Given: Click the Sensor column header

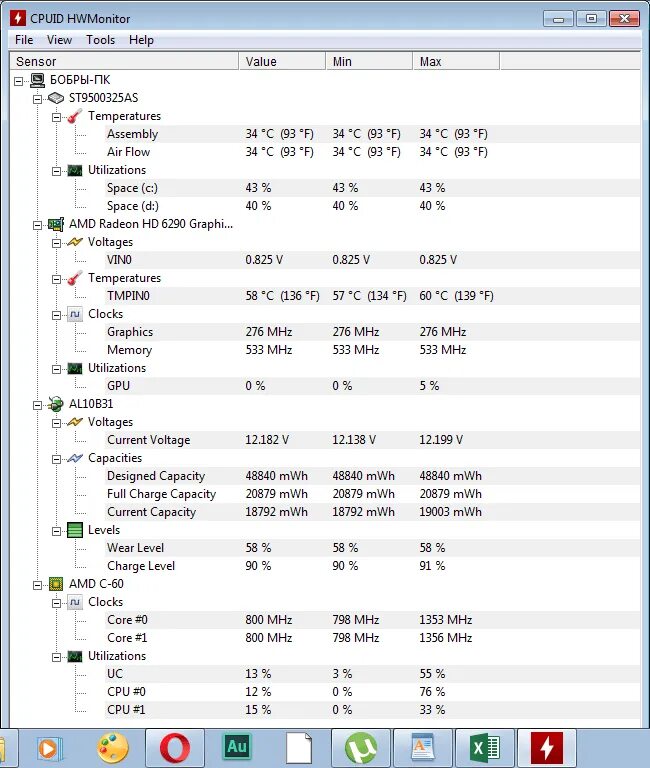Looking at the screenshot, I should [x=124, y=62].
